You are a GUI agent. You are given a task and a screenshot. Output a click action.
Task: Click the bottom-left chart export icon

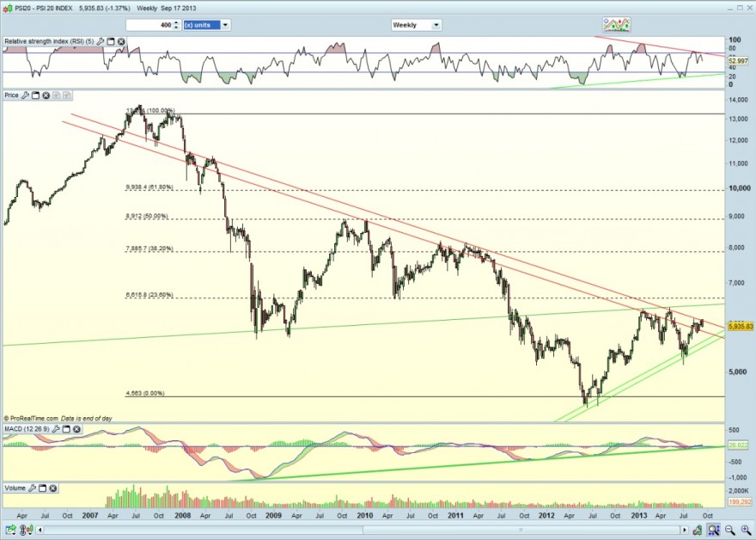tap(9, 530)
